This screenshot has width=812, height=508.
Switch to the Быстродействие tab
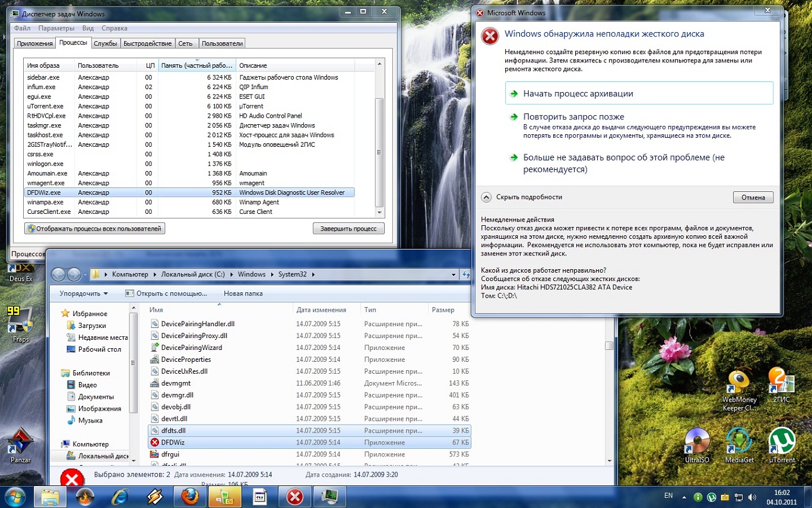148,43
